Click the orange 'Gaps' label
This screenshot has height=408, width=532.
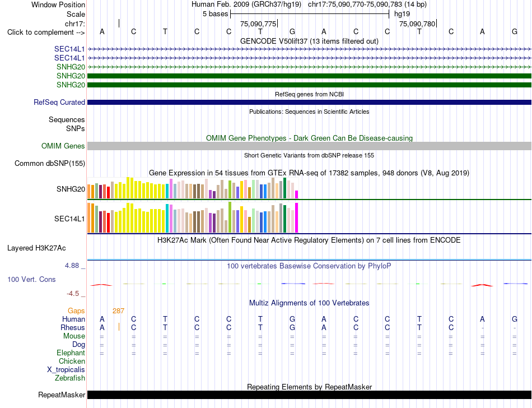pyautogui.click(x=76, y=310)
